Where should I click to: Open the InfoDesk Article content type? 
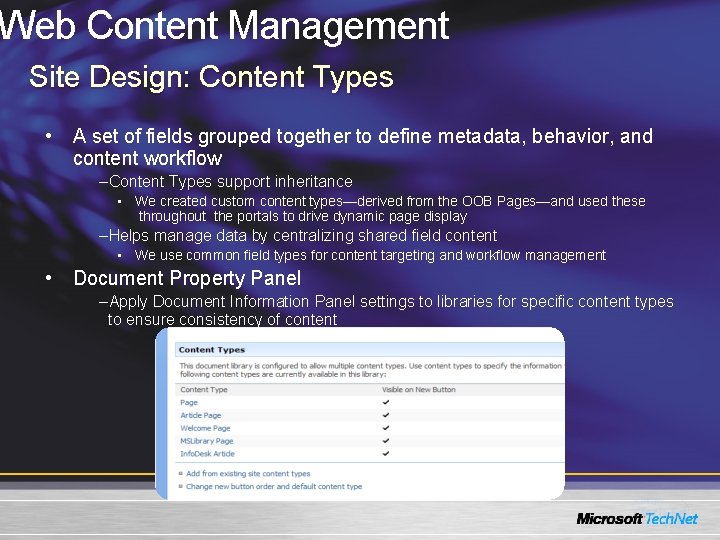click(208, 454)
